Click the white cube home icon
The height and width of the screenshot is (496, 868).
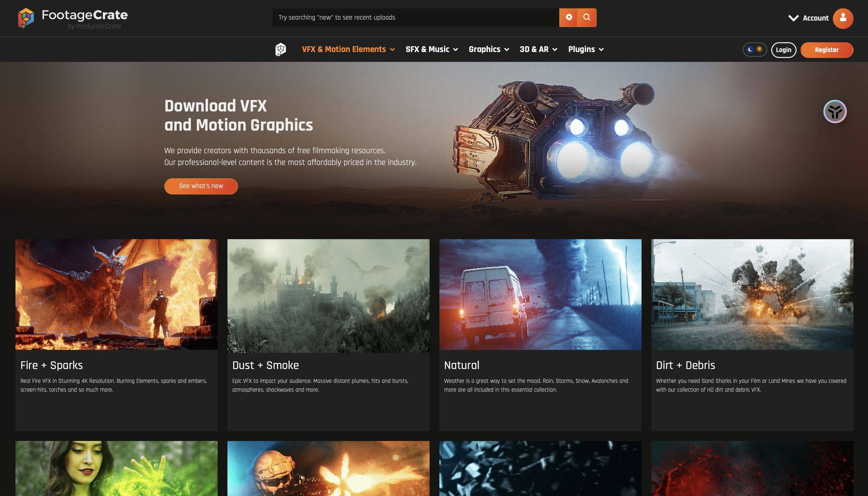pos(280,49)
